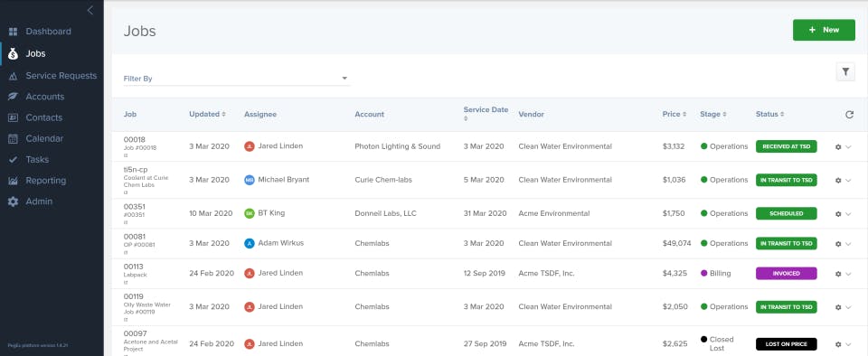The height and width of the screenshot is (356, 868).
Task: Open gear actions for job 00113
Action: [838, 274]
